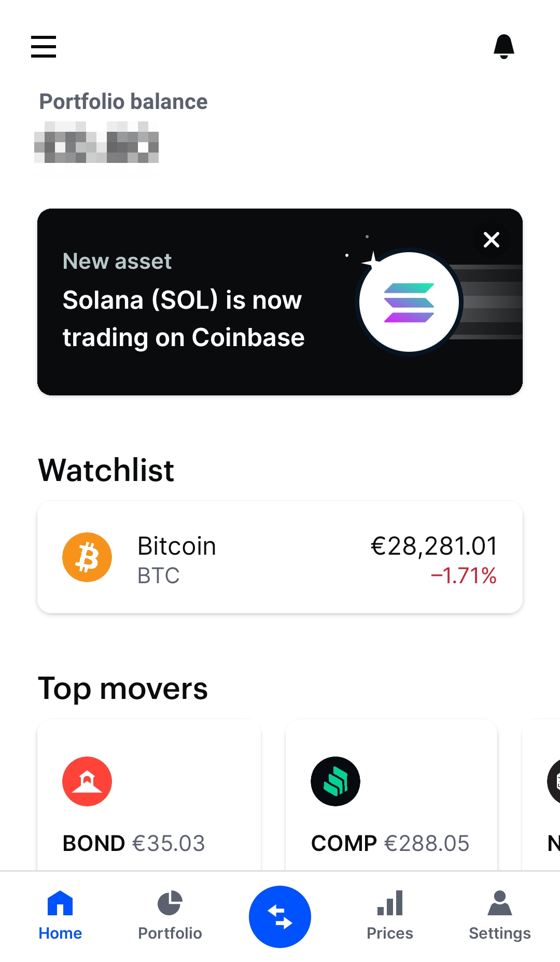Screen dimensions: 560x962
Task: Open the Bitcoin watchlist row
Action: tap(280, 557)
